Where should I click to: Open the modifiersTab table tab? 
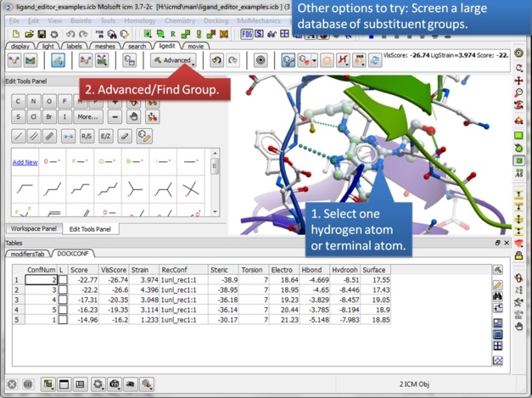click(29, 253)
